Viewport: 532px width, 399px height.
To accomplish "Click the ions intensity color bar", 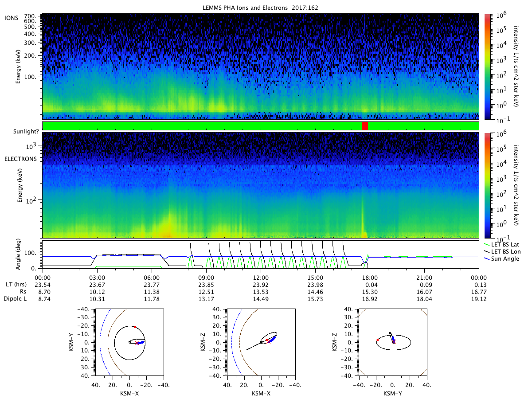I will [487, 66].
